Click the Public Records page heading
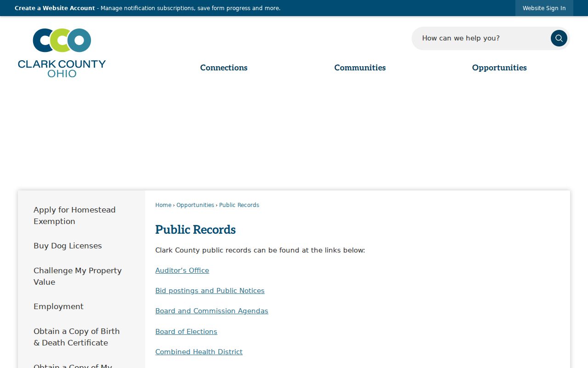The width and height of the screenshot is (588, 368). point(195,230)
